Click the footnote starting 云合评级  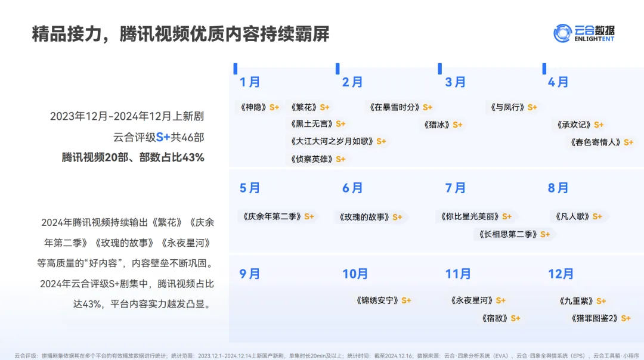(327, 356)
